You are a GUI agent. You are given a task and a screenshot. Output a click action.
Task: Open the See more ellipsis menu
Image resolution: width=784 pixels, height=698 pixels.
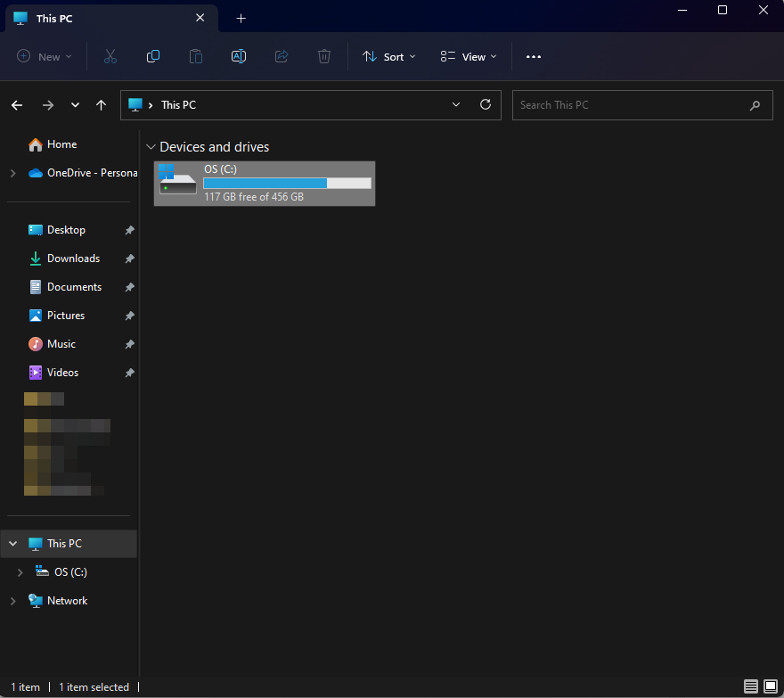click(x=534, y=56)
